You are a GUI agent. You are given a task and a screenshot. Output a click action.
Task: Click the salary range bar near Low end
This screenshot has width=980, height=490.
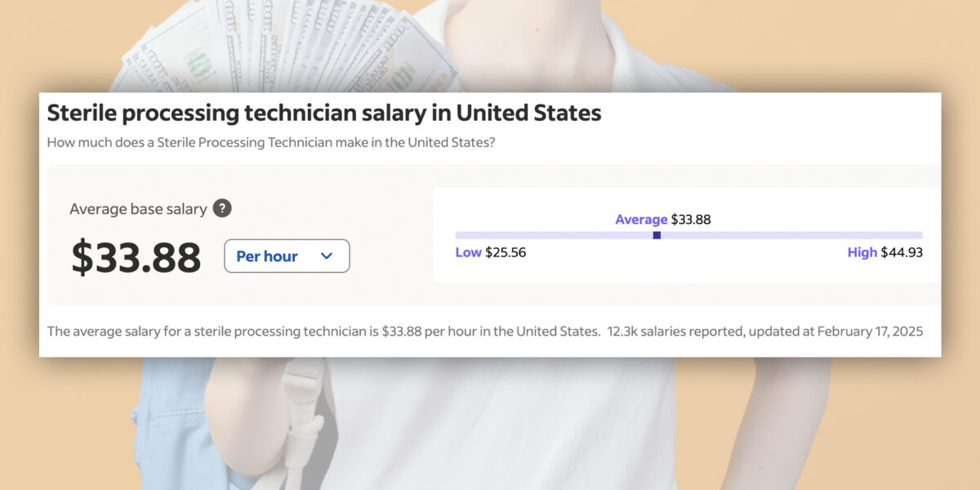coord(490,235)
